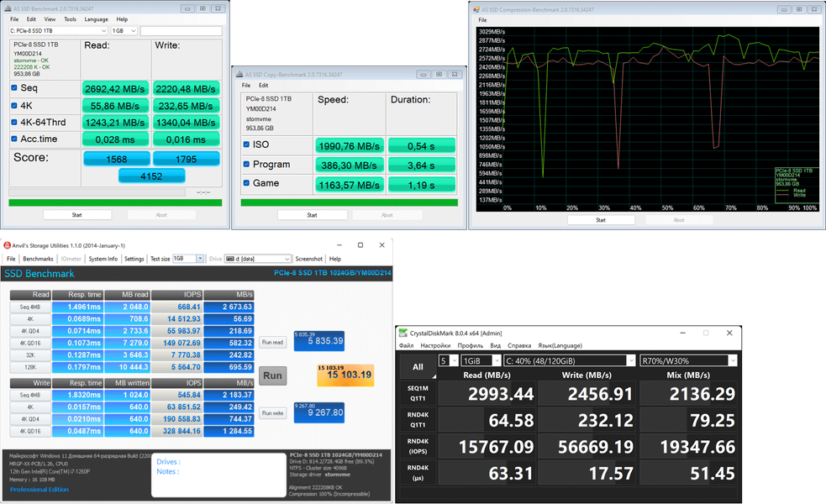This screenshot has width=826, height=504.
Task: Toggle the 4K-64Thrd test checkbox
Action: [14, 123]
